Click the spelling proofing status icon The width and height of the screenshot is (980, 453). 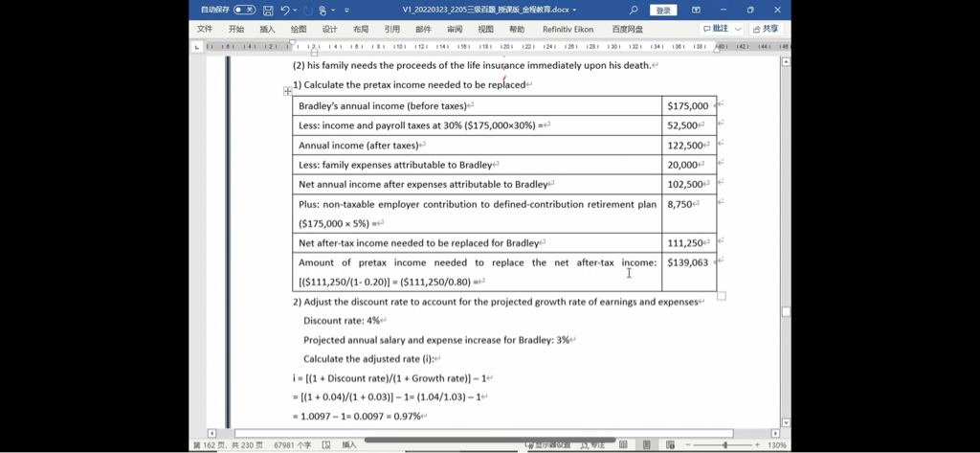(326, 445)
